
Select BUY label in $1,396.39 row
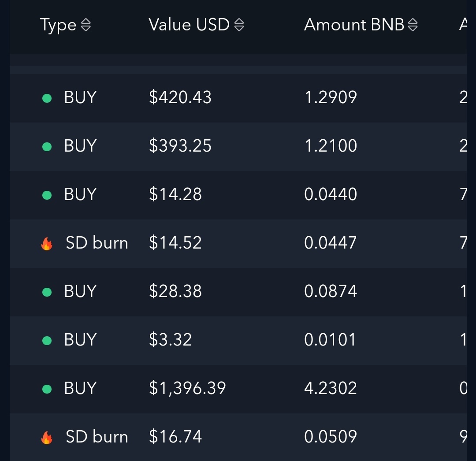coord(80,388)
